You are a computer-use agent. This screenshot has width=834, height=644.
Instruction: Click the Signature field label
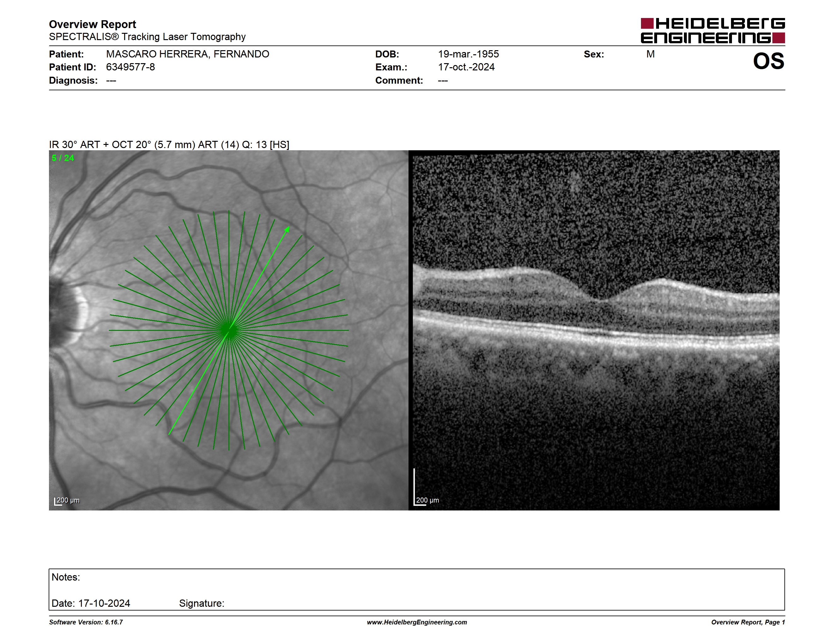click(x=202, y=603)
